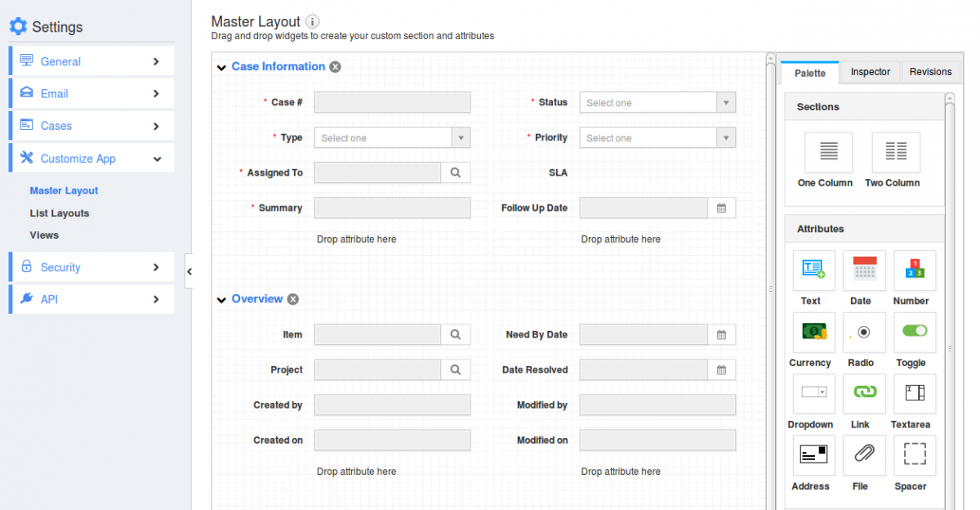This screenshot has width=980, height=510.
Task: Select the Text attribute widget icon
Action: pos(813,271)
